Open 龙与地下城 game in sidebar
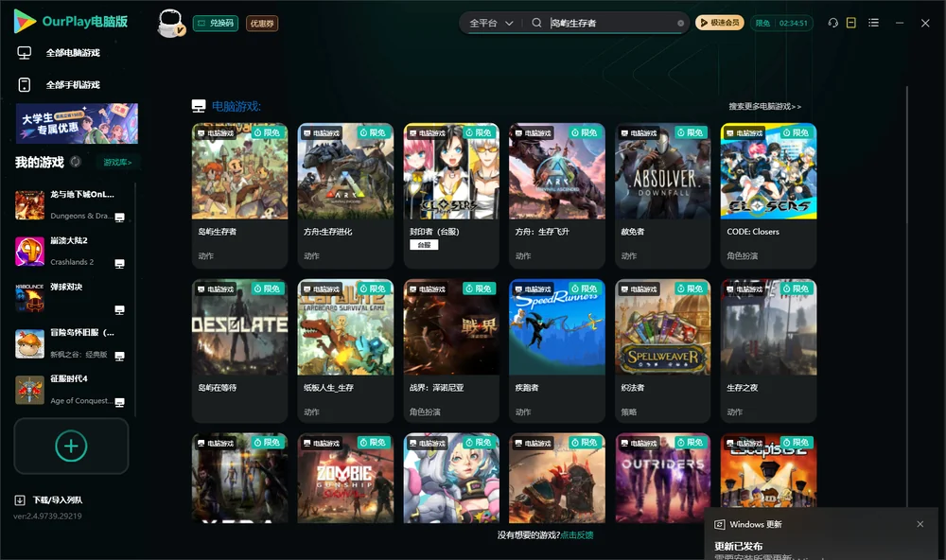The width and height of the screenshot is (946, 560). [x=71, y=205]
